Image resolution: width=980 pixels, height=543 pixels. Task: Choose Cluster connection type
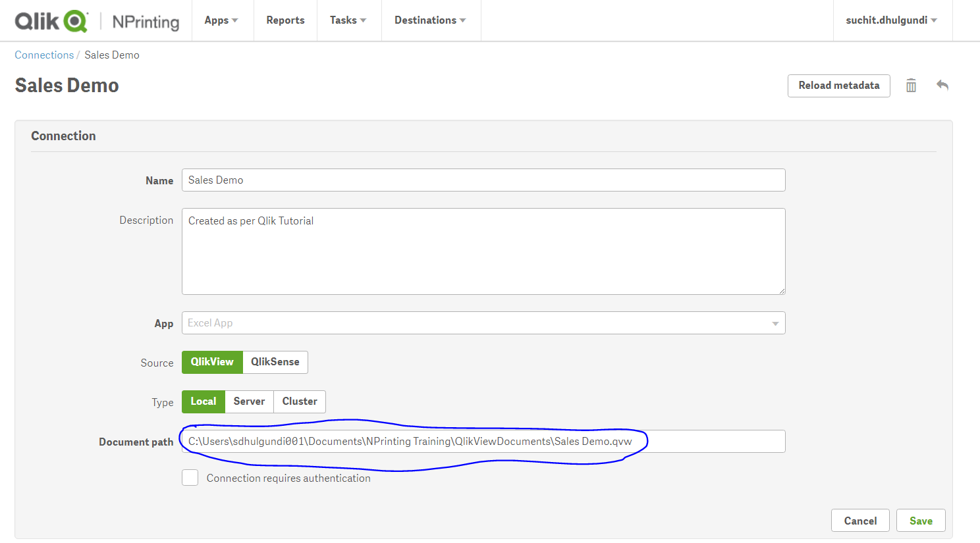[300, 401]
